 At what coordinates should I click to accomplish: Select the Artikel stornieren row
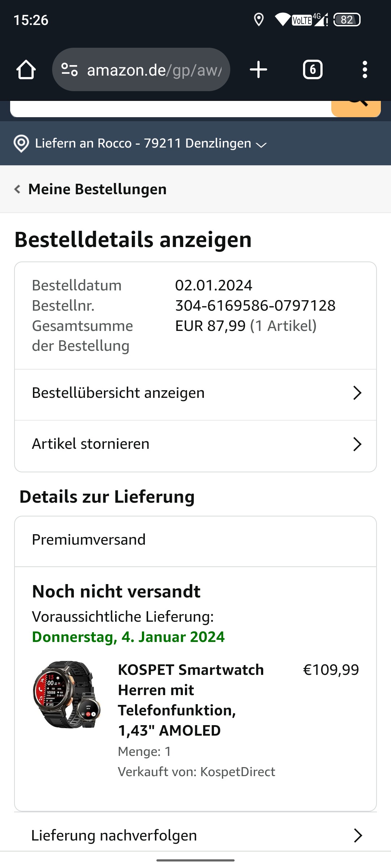[91, 444]
